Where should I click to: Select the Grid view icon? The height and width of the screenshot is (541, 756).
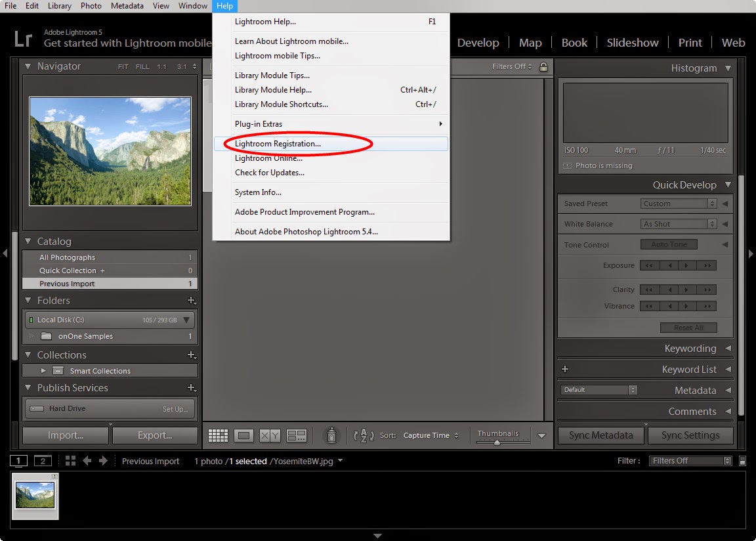[219, 435]
